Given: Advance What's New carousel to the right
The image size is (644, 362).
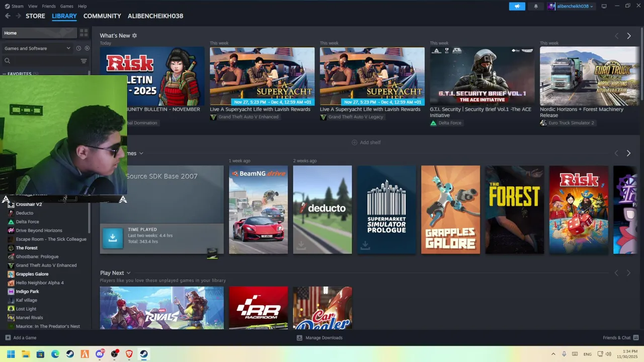Looking at the screenshot, I should 629,36.
